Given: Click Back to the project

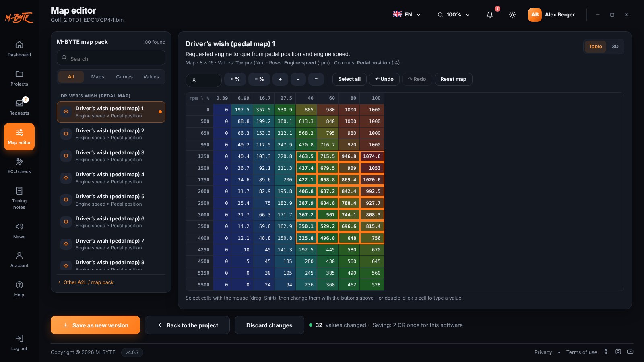Looking at the screenshot, I should pos(187,325).
